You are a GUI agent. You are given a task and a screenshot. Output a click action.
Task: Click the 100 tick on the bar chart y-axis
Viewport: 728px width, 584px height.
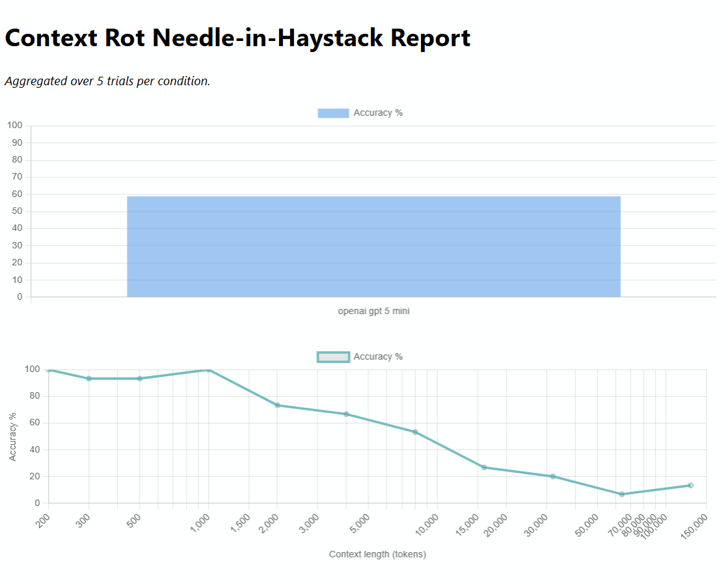14,125
